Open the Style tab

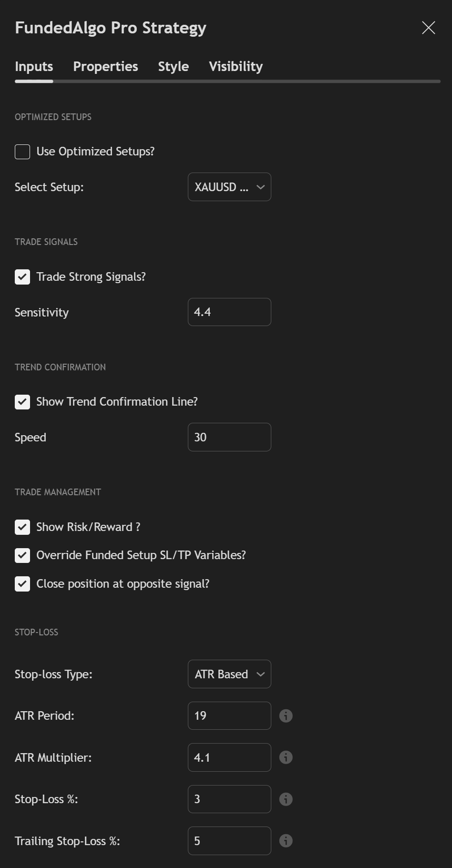173,67
